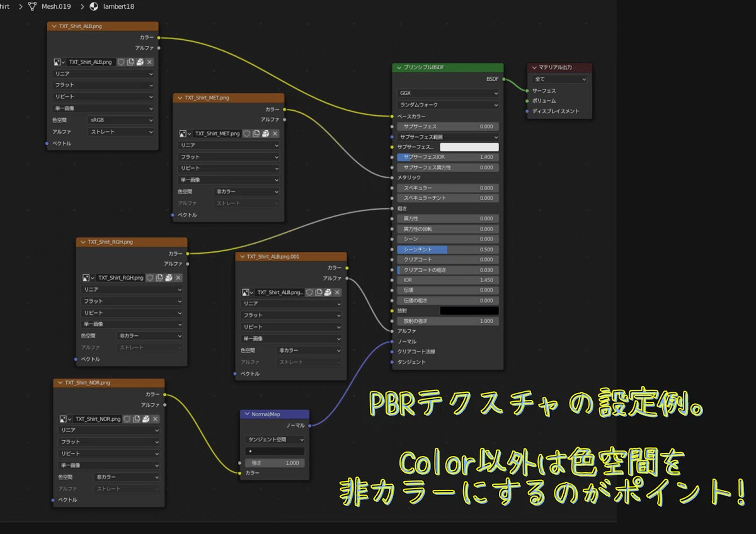Toggle fake user shield in TXT_Shirt_ALB.png node
Screen dimensions: 756x534
(x=121, y=62)
